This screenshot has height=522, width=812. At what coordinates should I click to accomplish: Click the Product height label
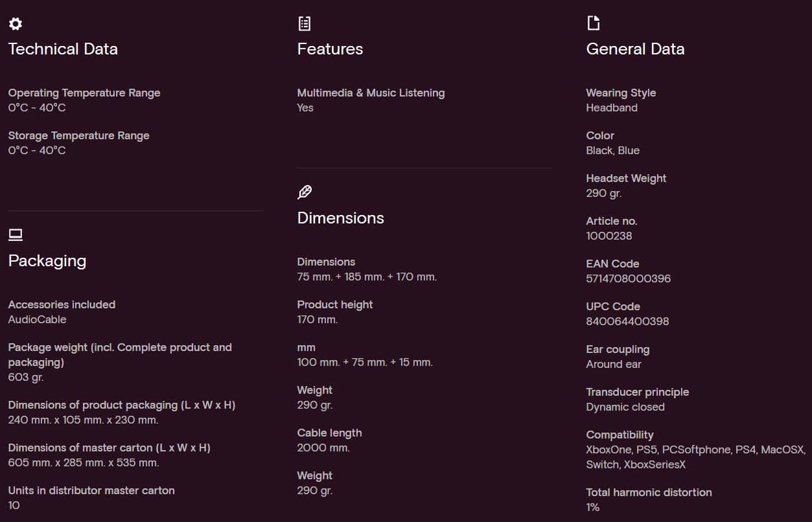335,304
